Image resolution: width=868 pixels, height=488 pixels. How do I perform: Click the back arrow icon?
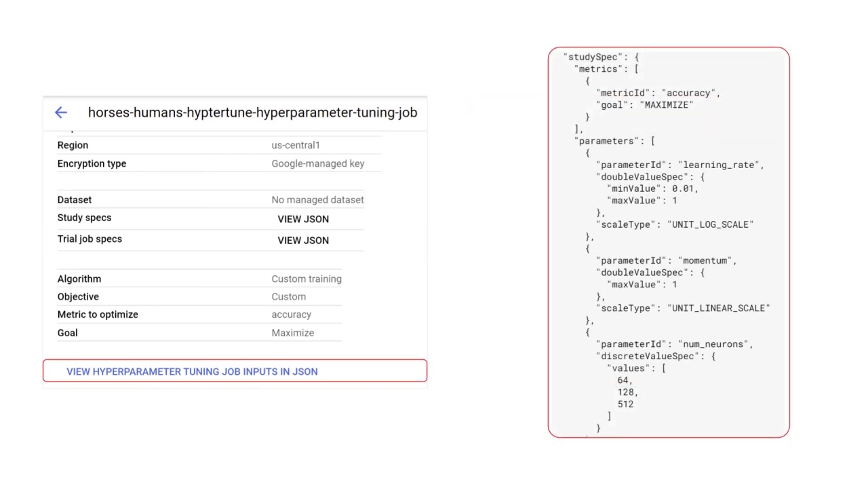(61, 113)
